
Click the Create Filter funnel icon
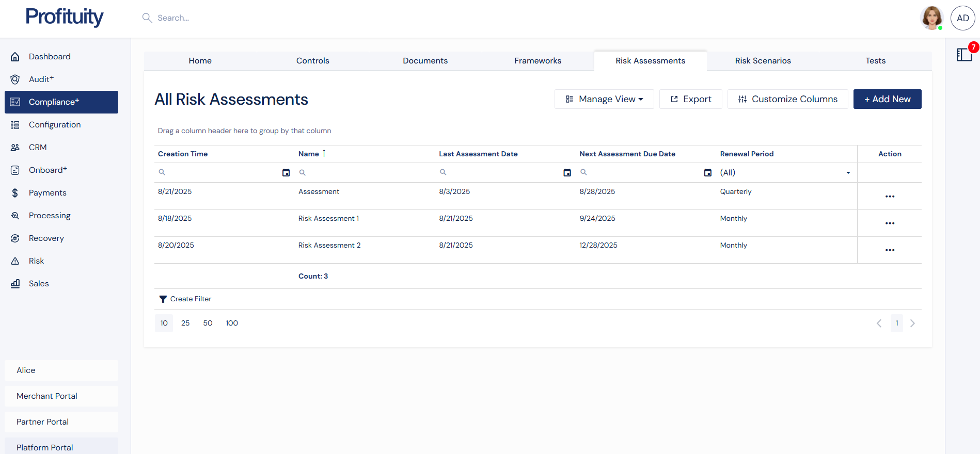click(163, 299)
